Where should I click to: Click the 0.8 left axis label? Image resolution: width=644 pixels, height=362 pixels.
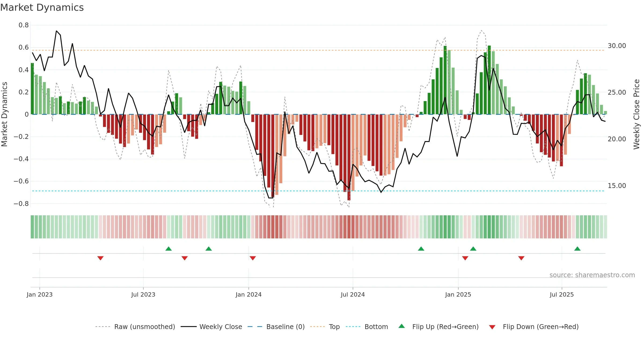coord(24,25)
